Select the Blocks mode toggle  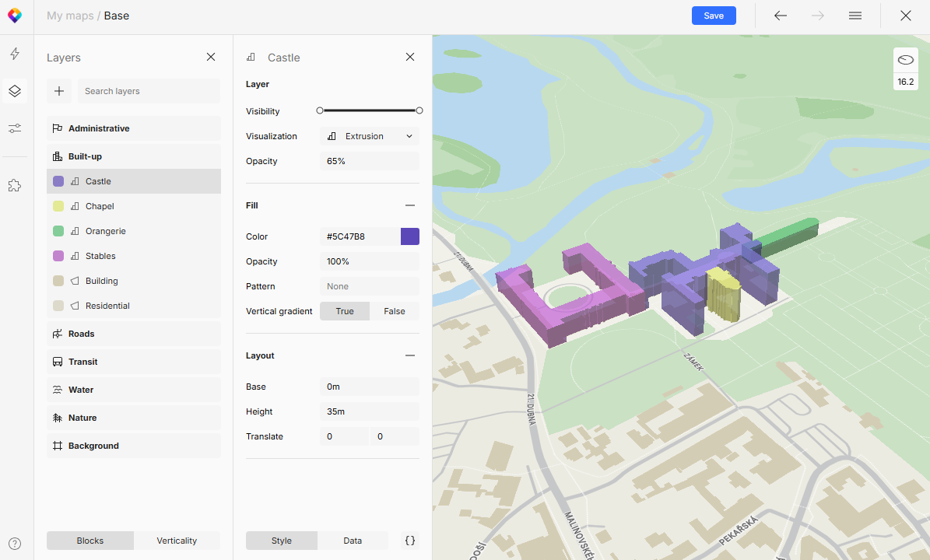point(89,540)
